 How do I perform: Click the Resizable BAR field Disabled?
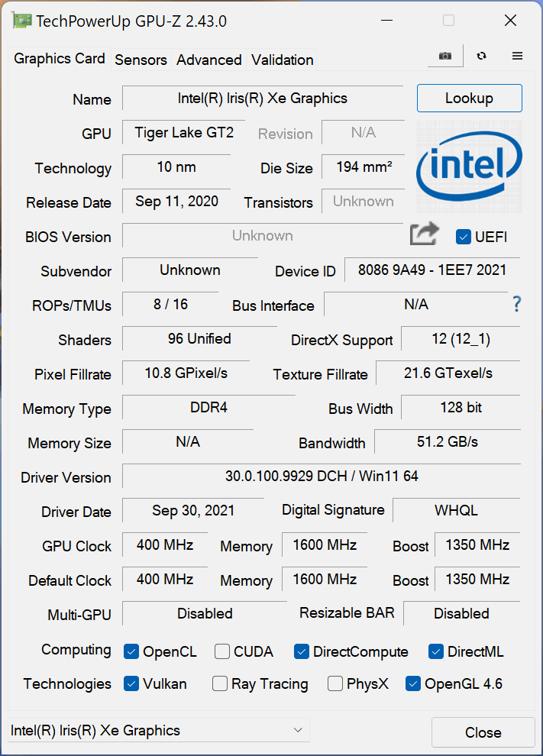click(461, 613)
